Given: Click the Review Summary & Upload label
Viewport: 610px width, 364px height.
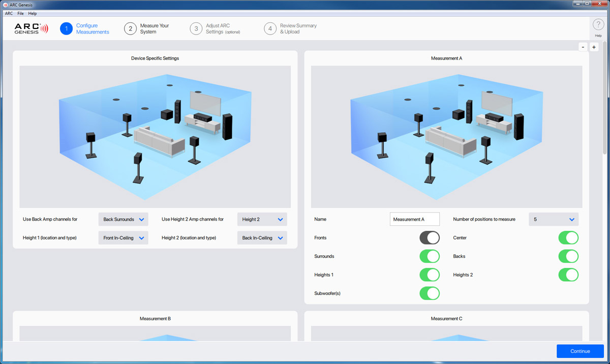Looking at the screenshot, I should coord(298,28).
